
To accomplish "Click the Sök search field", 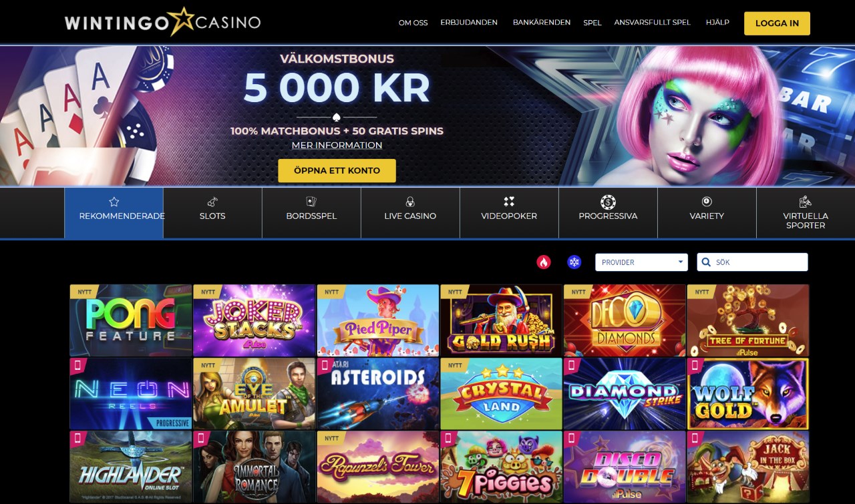I will tap(752, 262).
